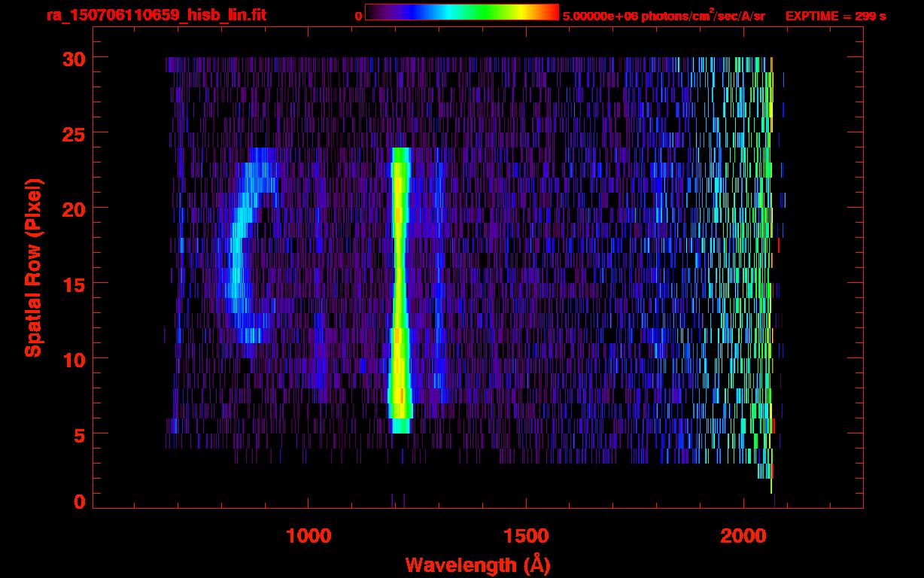The height and width of the screenshot is (578, 924).
Task: Click the rainbow color scale bar
Action: click(461, 12)
